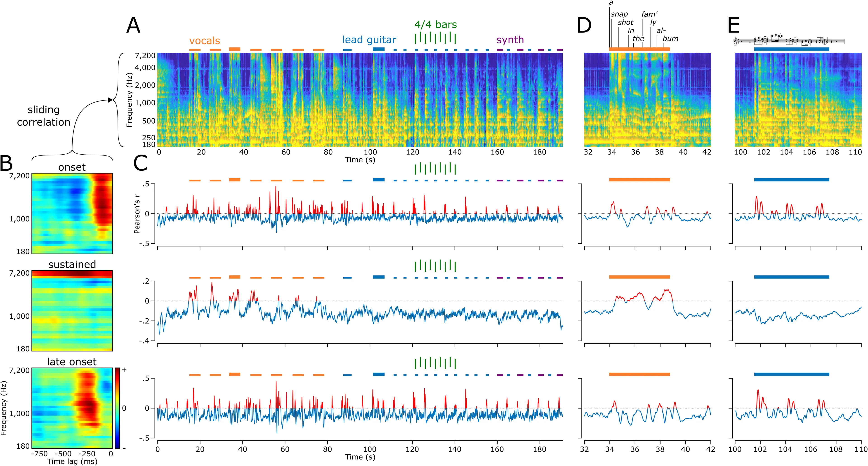Viewport: 868px width, 466px height.
Task: Click the 'onset' filter heatmap
Action: (72, 213)
